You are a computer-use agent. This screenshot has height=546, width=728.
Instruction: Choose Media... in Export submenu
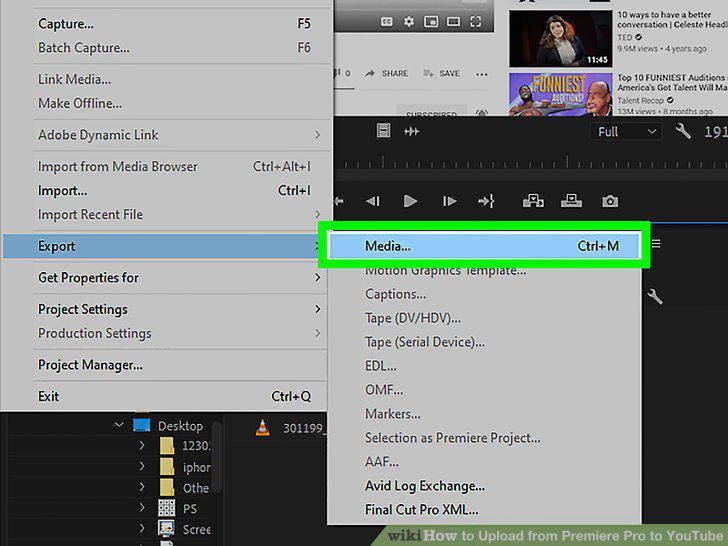click(x=484, y=246)
